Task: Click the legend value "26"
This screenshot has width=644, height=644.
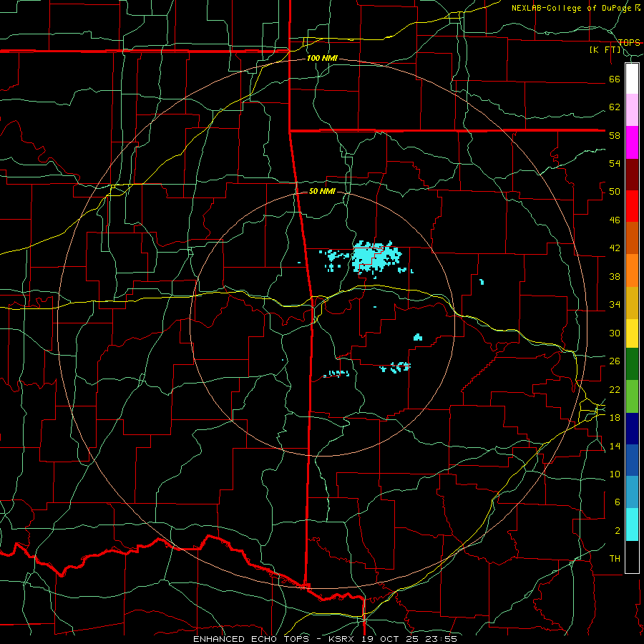Action: coord(615,361)
